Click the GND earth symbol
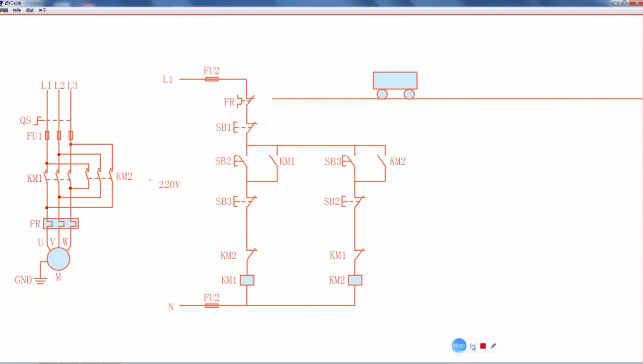This screenshot has width=643, height=364. (x=40, y=281)
